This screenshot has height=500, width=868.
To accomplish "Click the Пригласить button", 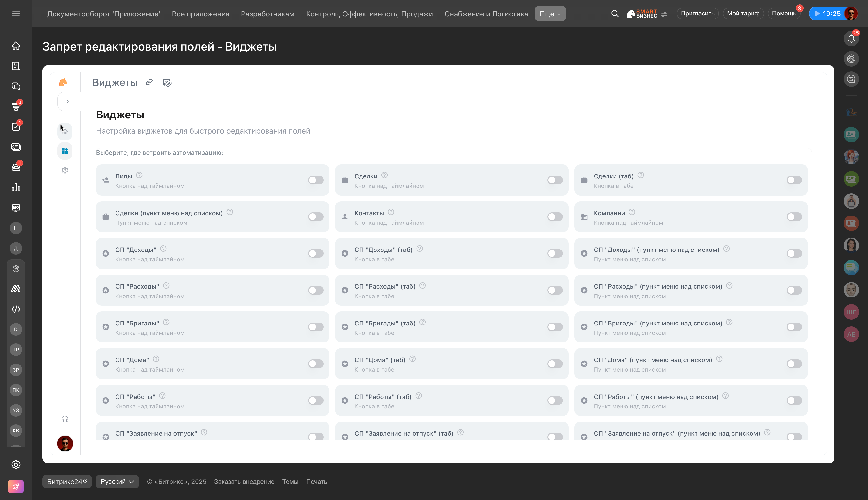I will 697,14.
